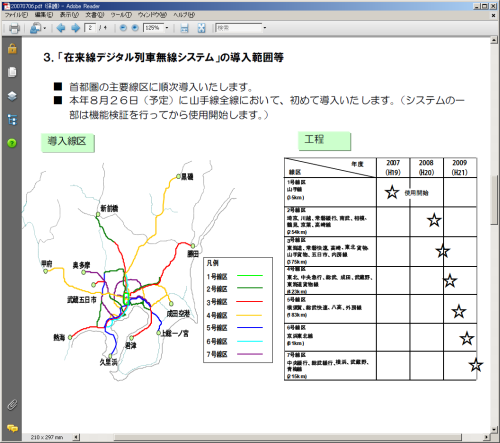This screenshot has width=500, height=443.
Task: Open the 文書 (Document) menu
Action: (x=95, y=15)
